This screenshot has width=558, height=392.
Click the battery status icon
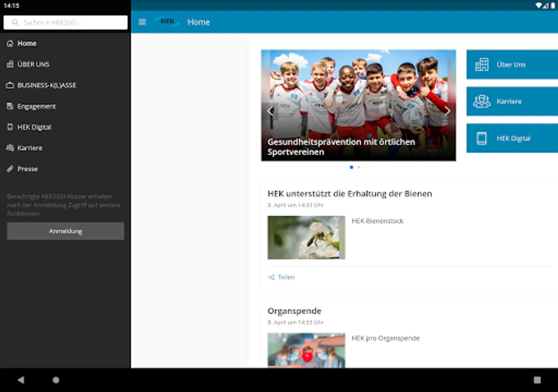(553, 6)
